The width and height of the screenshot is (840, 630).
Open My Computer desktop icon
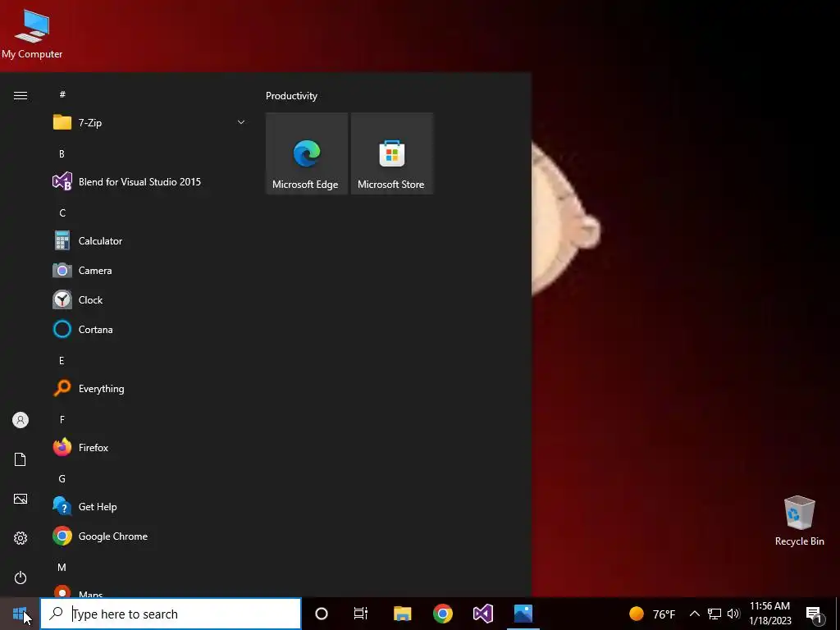pyautogui.click(x=32, y=33)
